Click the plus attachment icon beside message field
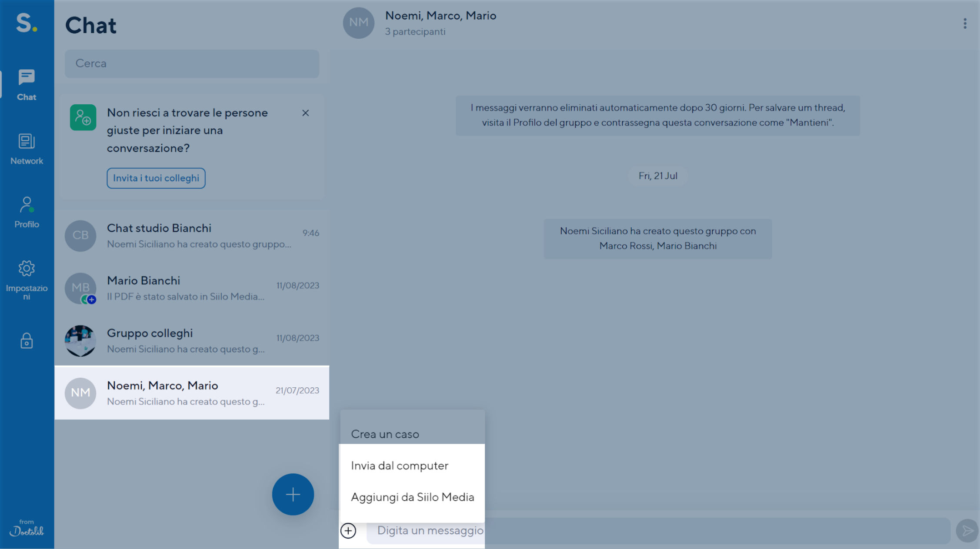 (348, 530)
